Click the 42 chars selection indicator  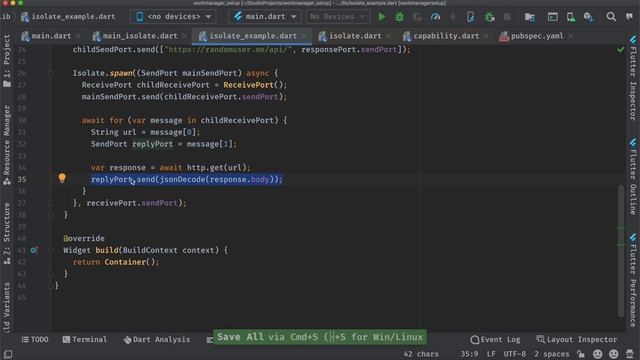[x=421, y=354]
